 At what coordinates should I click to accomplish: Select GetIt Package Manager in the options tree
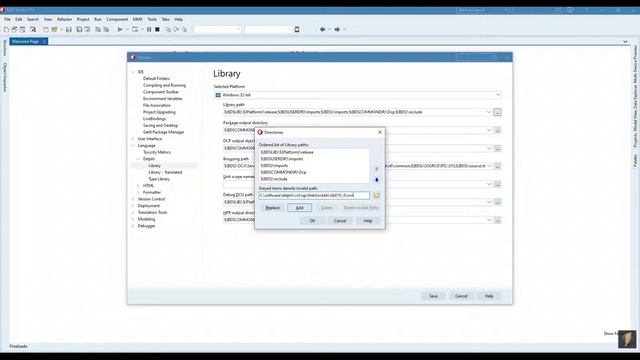pos(163,132)
